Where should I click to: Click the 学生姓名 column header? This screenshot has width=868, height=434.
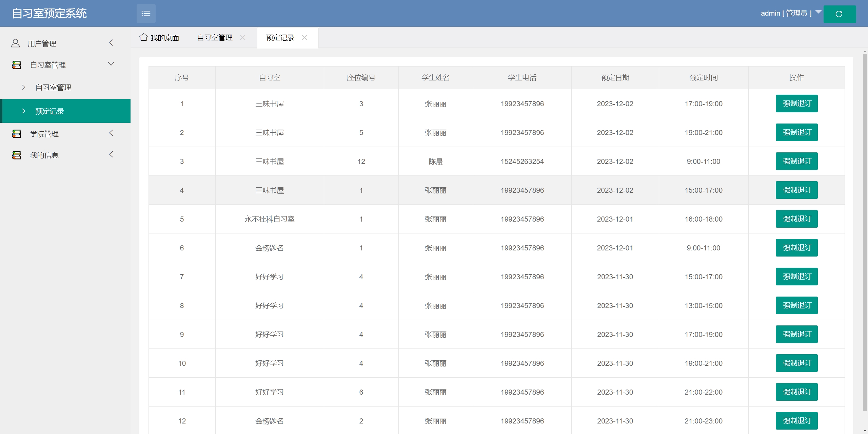point(436,78)
